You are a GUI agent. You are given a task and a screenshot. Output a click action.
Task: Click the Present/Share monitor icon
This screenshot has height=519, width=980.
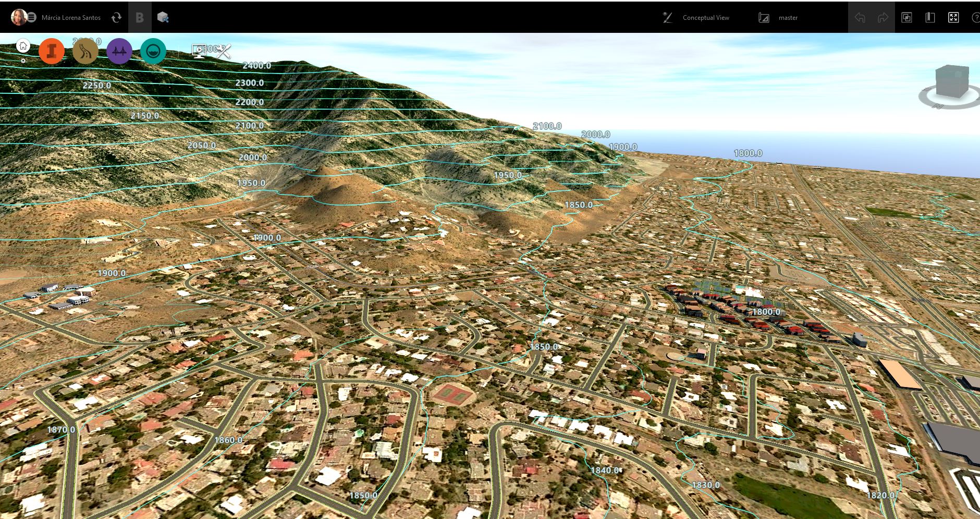click(199, 51)
